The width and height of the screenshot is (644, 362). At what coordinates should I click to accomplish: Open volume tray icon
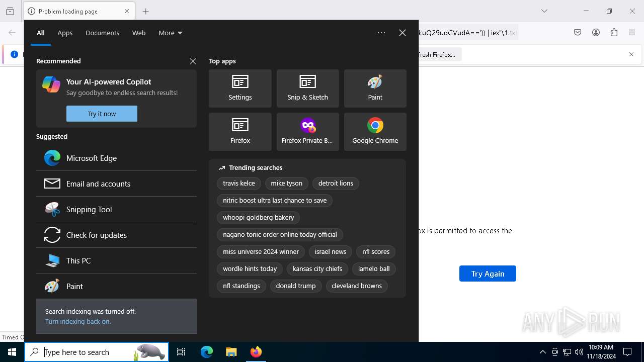coord(579,352)
